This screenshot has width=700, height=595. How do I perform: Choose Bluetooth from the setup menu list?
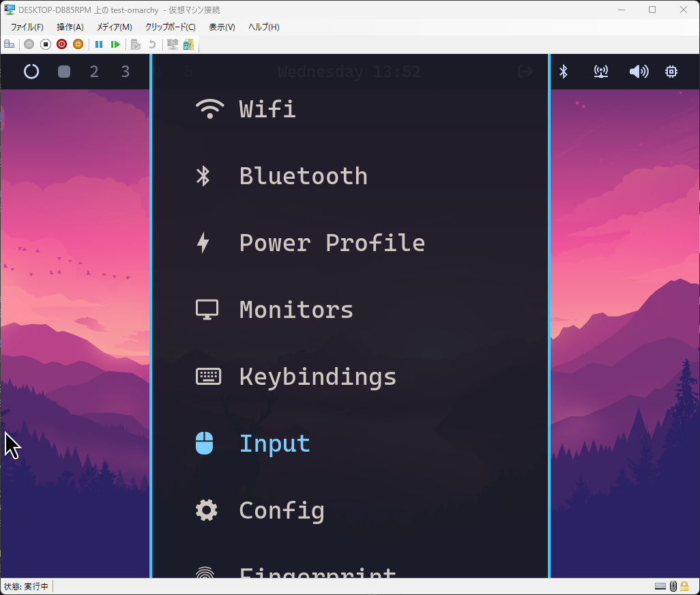[349, 176]
